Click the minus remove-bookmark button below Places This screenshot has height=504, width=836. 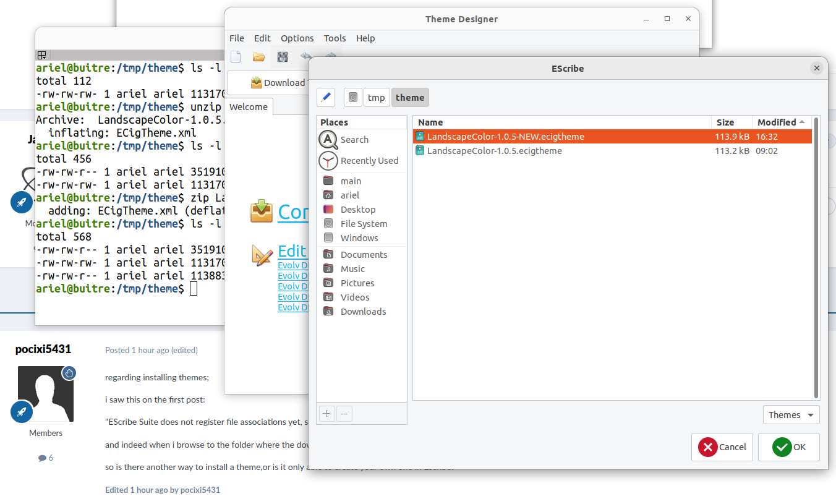point(344,414)
